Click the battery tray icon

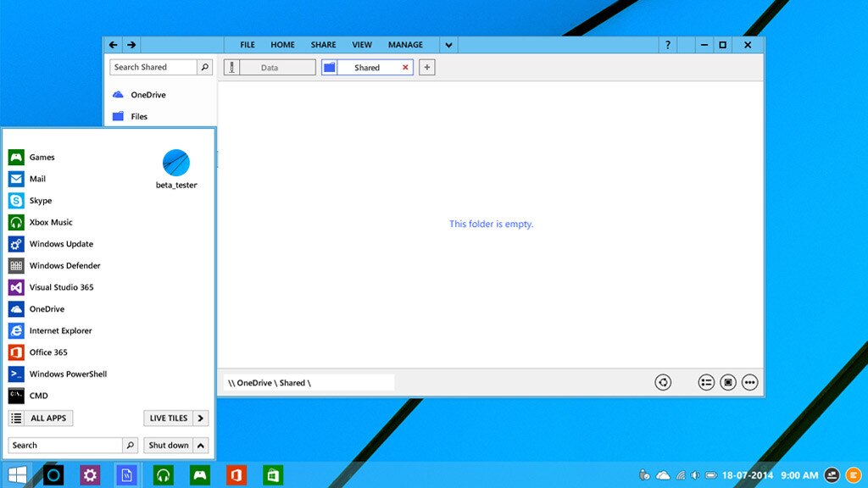pyautogui.click(x=711, y=475)
